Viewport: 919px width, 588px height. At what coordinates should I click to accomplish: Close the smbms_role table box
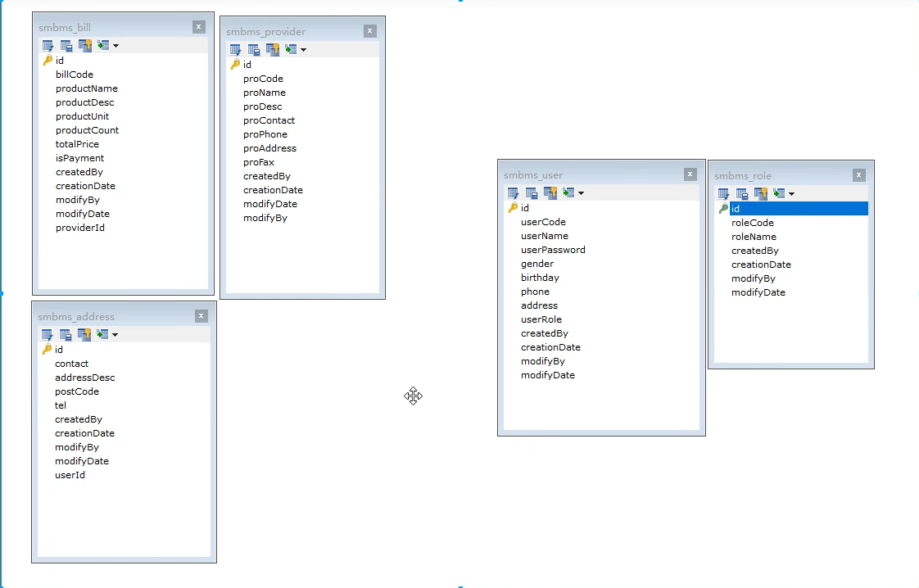859,174
